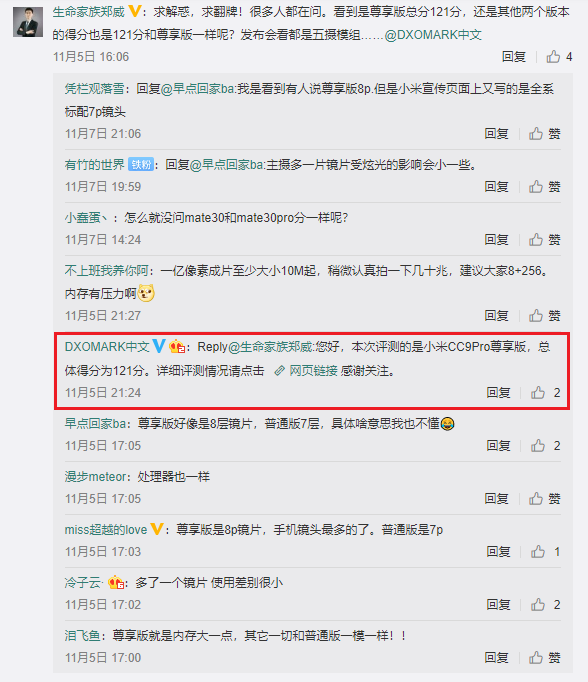
Task: Like the DXOMARK中文 reply
Action: [545, 393]
